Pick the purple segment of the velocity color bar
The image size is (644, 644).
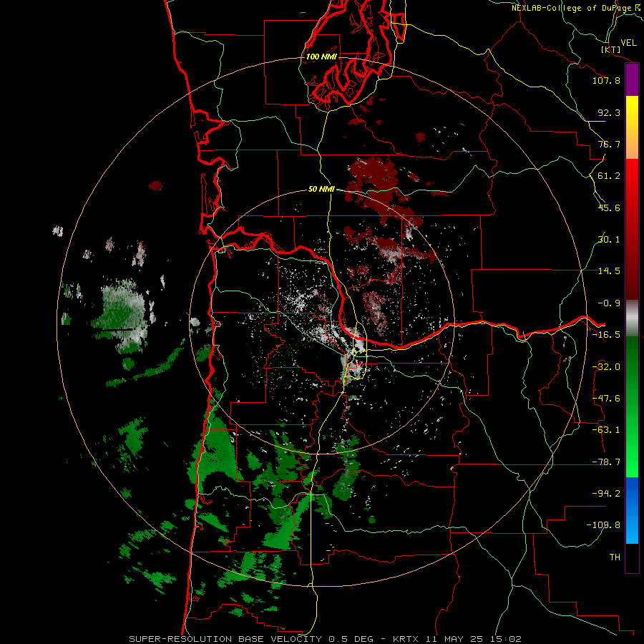point(632,80)
